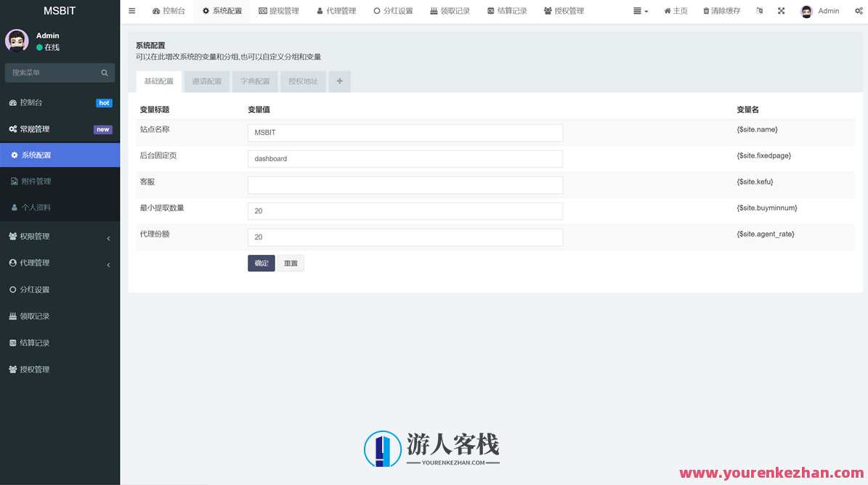Switch to the 邀请配置 tab
The height and width of the screenshot is (485, 868).
point(206,81)
